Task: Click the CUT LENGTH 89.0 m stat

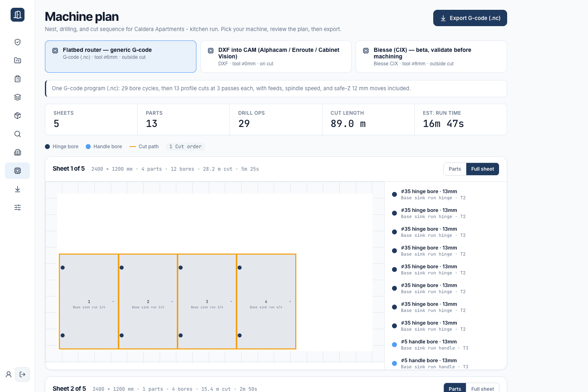Action: (x=368, y=119)
